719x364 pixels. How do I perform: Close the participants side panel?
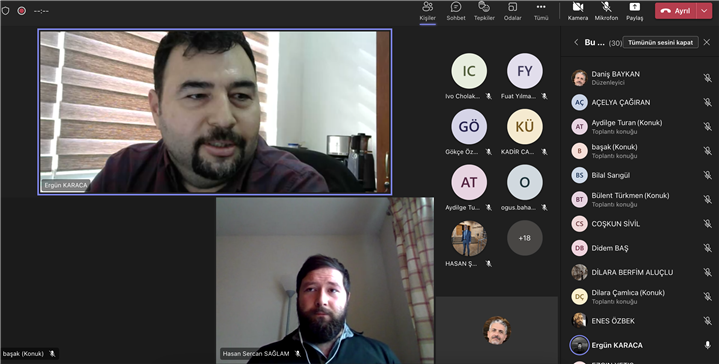707,42
